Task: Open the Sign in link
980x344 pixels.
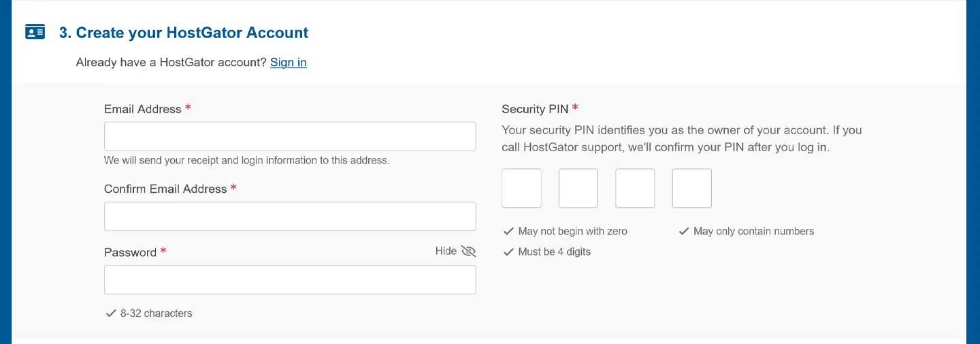Action: coord(288,63)
